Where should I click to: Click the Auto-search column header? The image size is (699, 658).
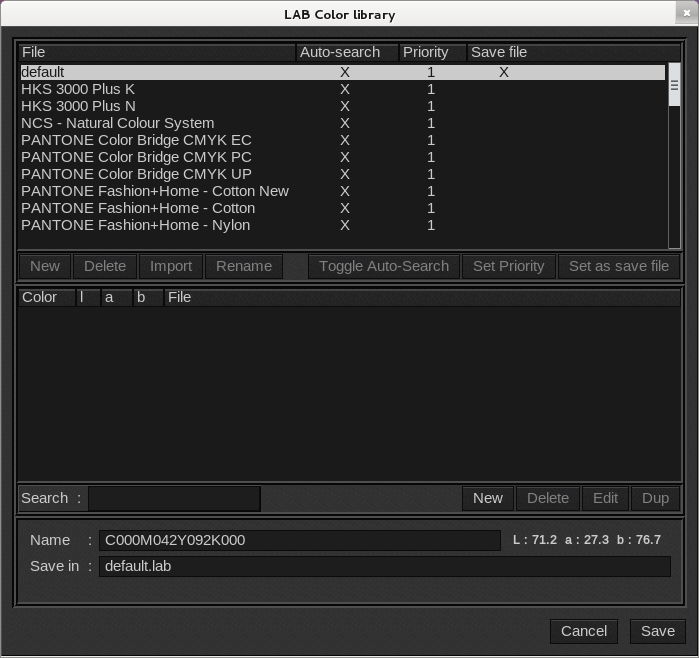tap(340, 52)
